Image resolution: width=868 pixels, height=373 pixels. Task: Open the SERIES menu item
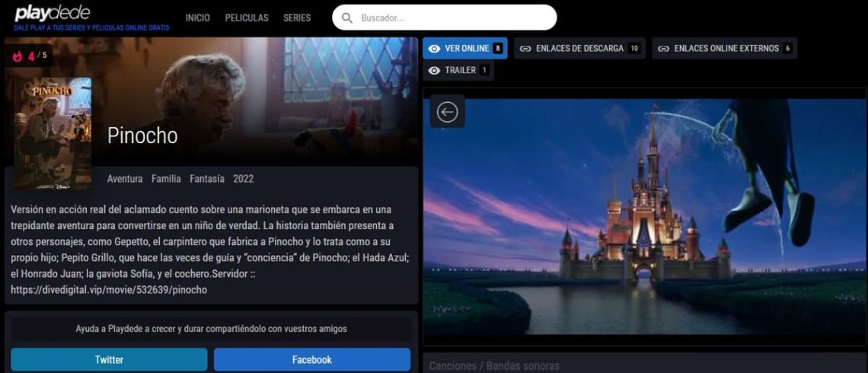point(297,18)
